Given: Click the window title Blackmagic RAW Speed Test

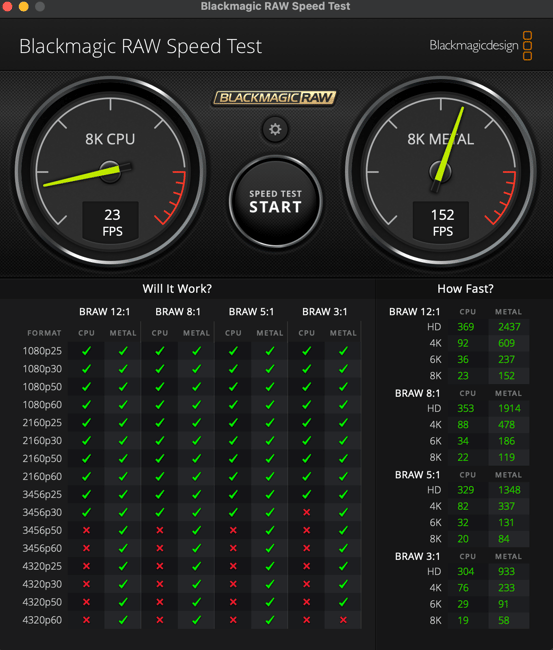Looking at the screenshot, I should [x=275, y=6].
